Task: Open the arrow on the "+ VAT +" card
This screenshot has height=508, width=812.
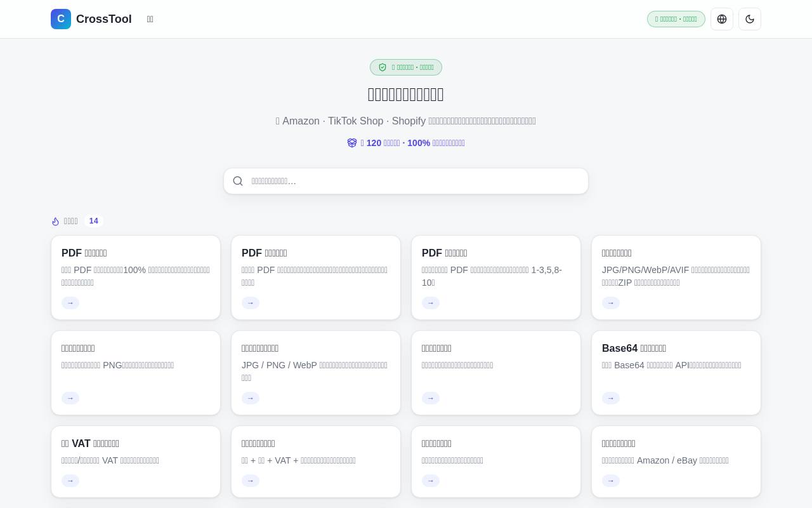Action: click(x=251, y=481)
